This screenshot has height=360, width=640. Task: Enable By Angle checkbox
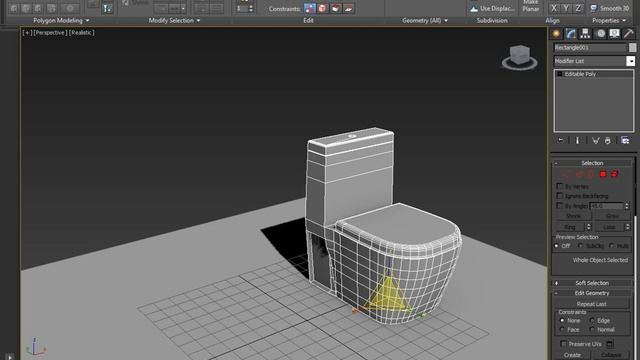(x=560, y=206)
